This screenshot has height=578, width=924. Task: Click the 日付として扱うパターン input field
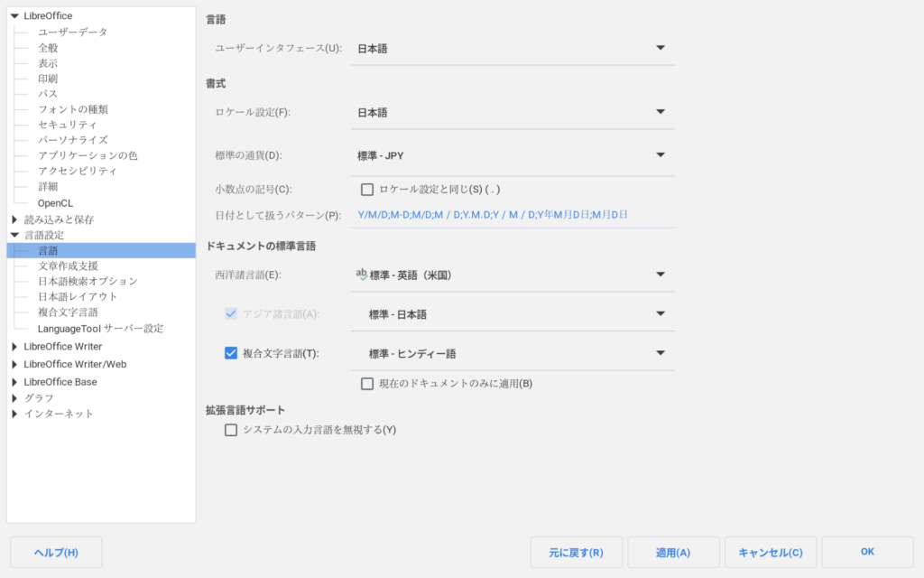point(512,215)
